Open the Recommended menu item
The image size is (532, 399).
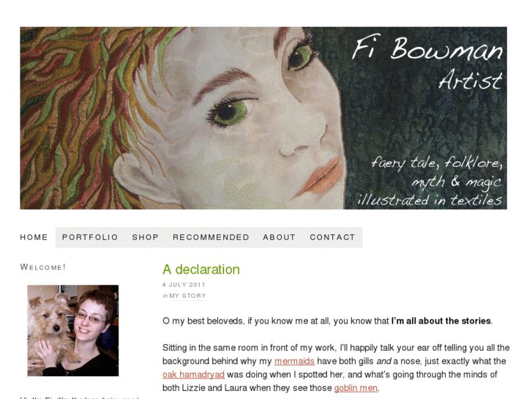(x=211, y=237)
